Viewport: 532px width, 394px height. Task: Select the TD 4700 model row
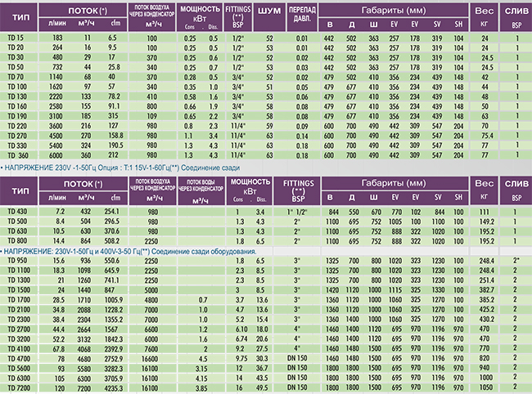17,358
